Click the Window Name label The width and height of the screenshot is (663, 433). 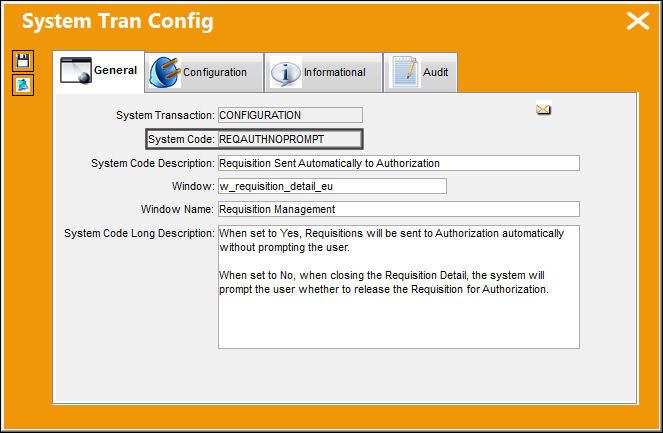(177, 209)
